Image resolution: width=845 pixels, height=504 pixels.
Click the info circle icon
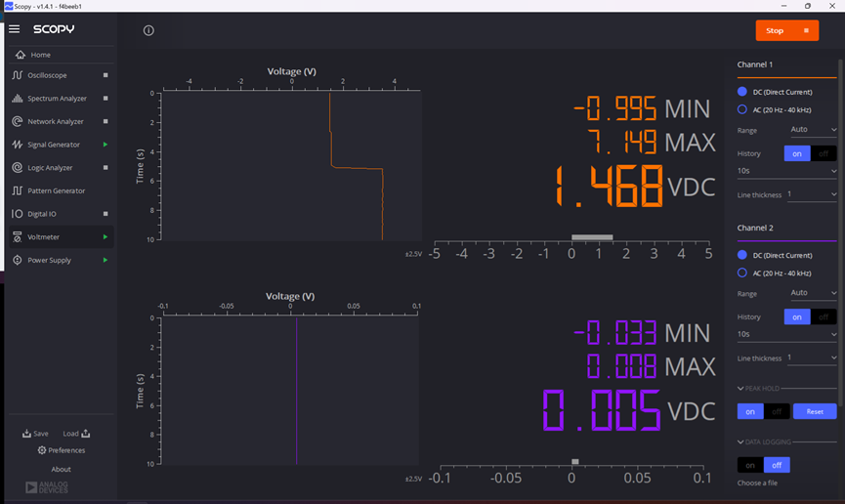[148, 30]
